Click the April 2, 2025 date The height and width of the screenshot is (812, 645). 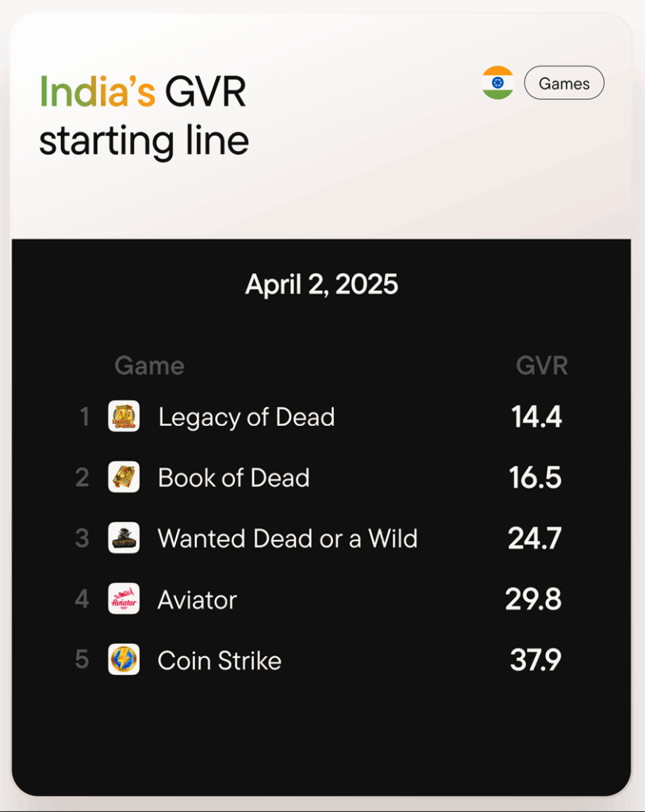pyautogui.click(x=321, y=284)
